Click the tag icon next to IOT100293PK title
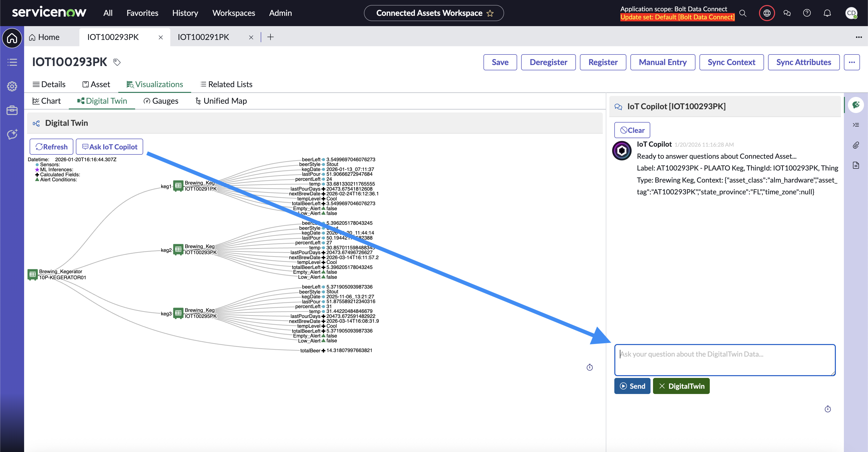The width and height of the screenshot is (868, 452). pyautogui.click(x=117, y=62)
